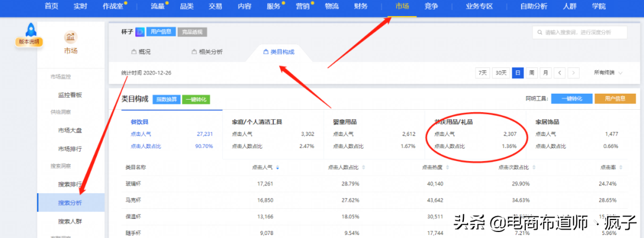Image resolution: width=644 pixels, height=238 pixels.
Task: Click the 统计时间 2020-12-26 text
Action: [x=146, y=73]
